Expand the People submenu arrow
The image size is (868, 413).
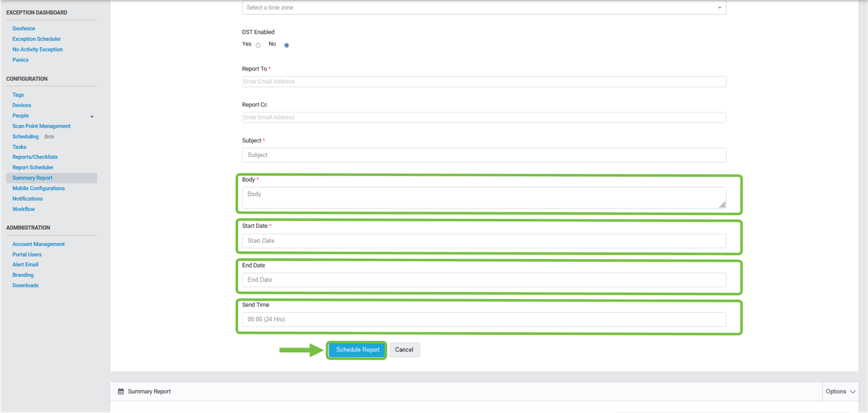[92, 117]
